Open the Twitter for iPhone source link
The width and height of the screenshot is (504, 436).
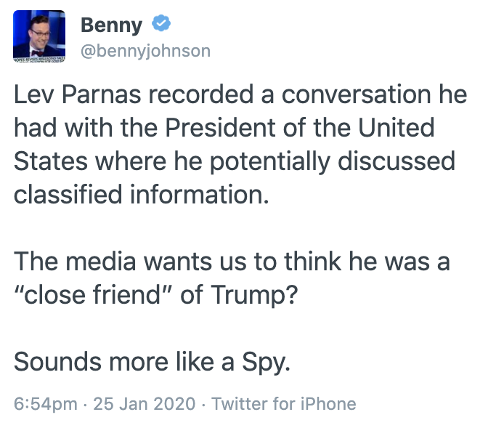[284, 403]
